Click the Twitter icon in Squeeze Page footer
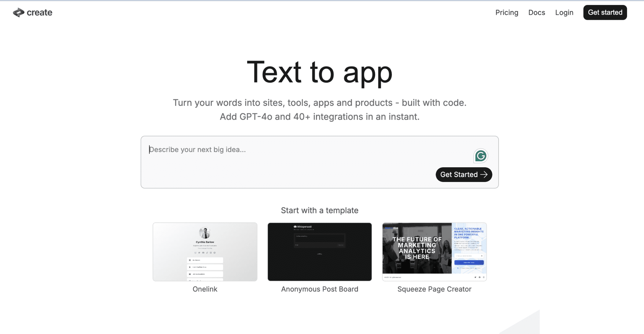Image resolution: width=644 pixels, height=334 pixels. point(475,277)
